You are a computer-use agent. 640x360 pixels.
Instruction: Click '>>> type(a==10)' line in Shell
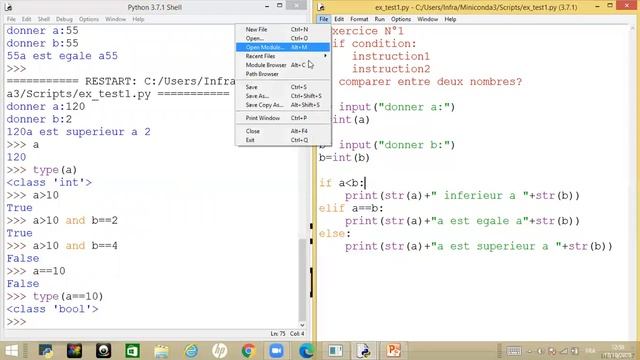click(x=55, y=296)
